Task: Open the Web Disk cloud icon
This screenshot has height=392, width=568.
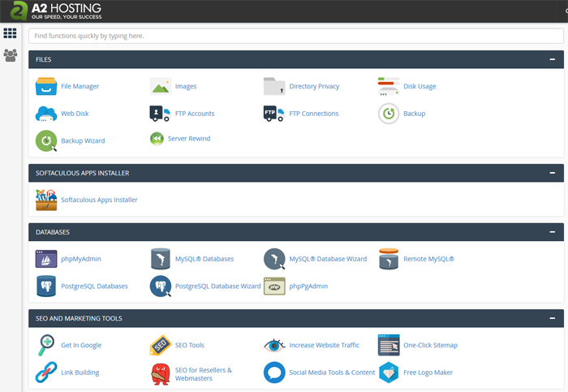Action: [x=46, y=114]
